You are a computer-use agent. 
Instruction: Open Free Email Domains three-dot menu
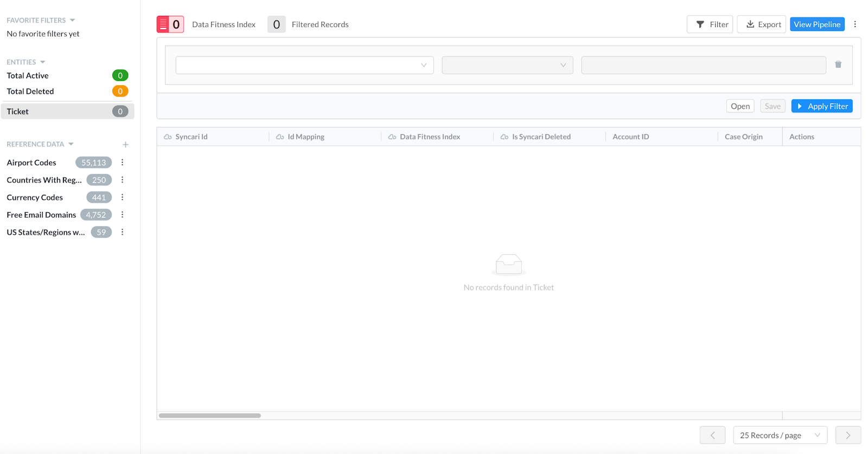coord(122,215)
